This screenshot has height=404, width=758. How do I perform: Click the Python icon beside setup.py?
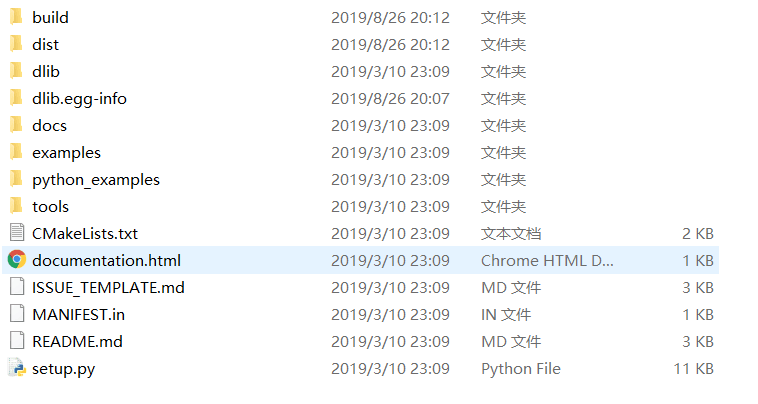pos(16,368)
